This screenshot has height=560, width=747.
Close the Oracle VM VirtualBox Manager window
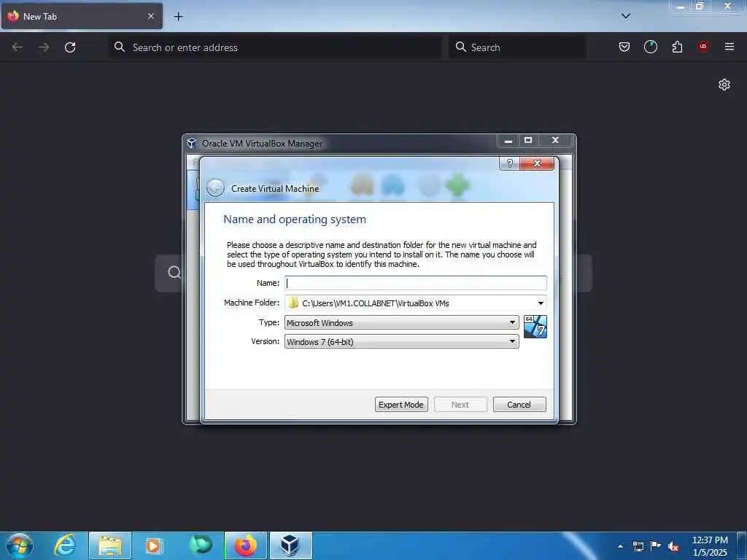pos(555,141)
